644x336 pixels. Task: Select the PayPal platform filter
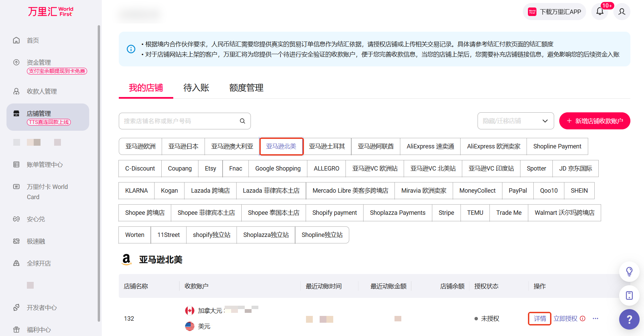tap(517, 191)
